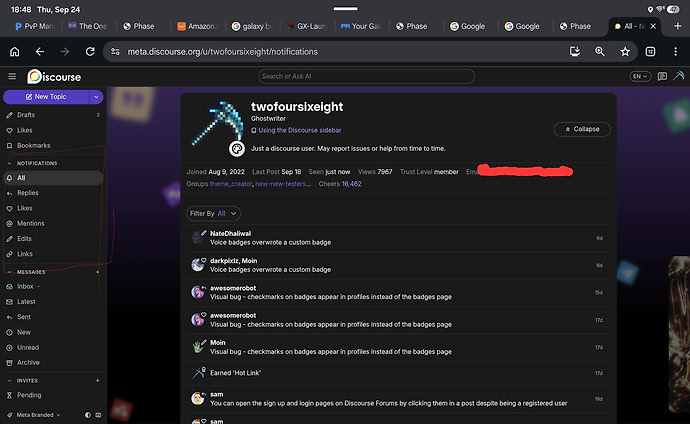Open the Filter By All dropdown
The width and height of the screenshot is (690, 424).
(213, 213)
